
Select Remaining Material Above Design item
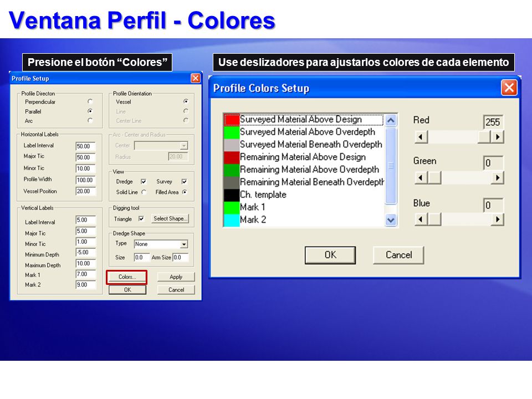pyautogui.click(x=304, y=157)
